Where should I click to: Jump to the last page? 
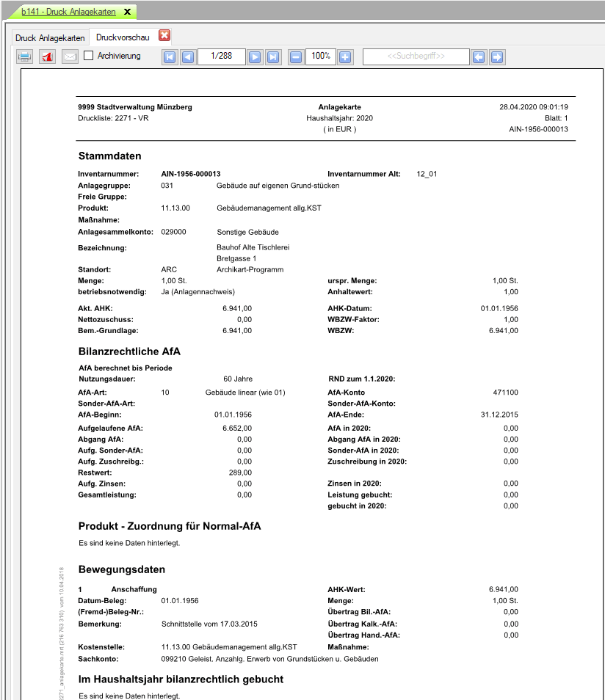click(272, 56)
